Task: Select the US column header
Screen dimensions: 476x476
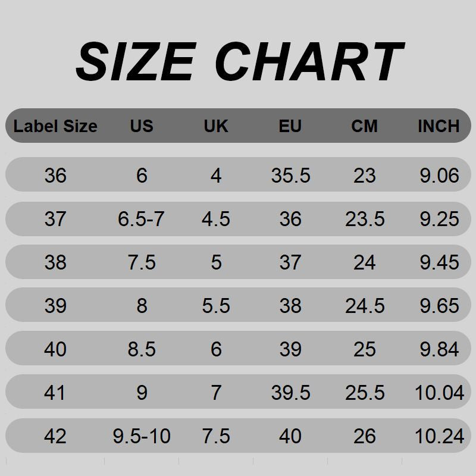Action: pos(142,126)
